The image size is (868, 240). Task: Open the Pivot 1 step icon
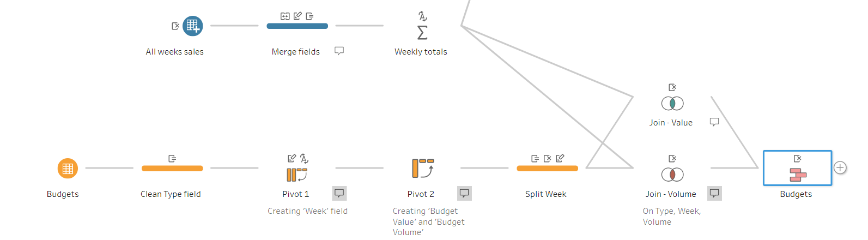297,175
